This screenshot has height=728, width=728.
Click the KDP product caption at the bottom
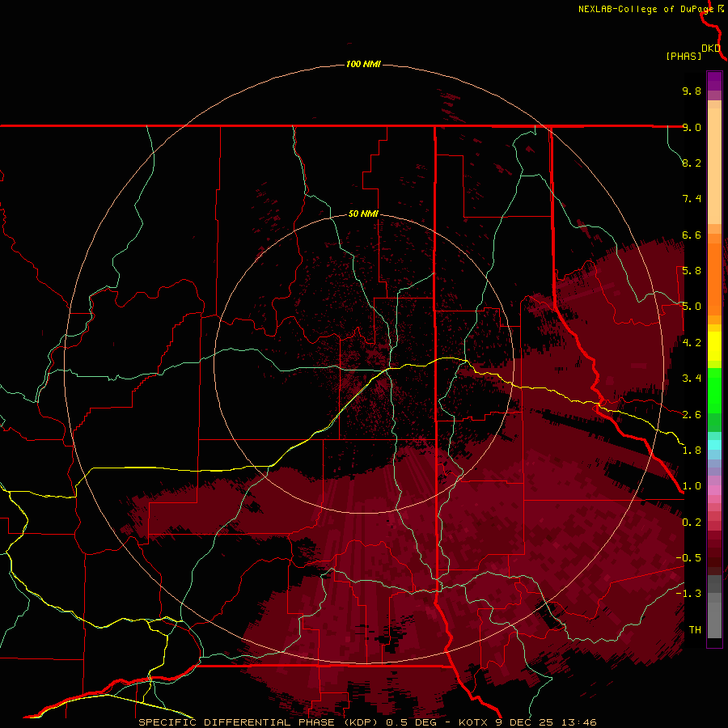coord(367,722)
